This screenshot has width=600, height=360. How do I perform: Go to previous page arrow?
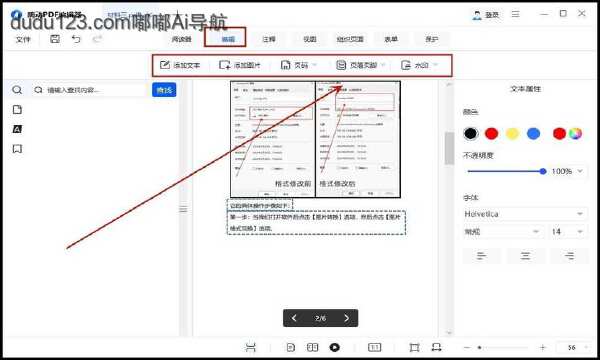point(294,318)
